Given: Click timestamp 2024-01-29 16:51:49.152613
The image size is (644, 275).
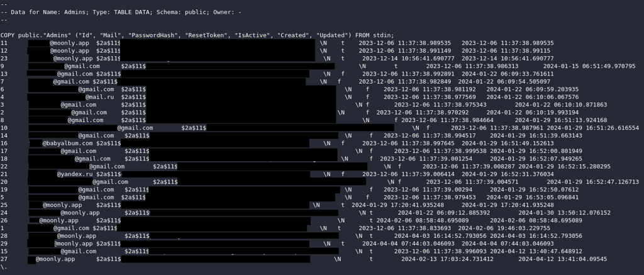Looking at the screenshot, I should (508, 143).
